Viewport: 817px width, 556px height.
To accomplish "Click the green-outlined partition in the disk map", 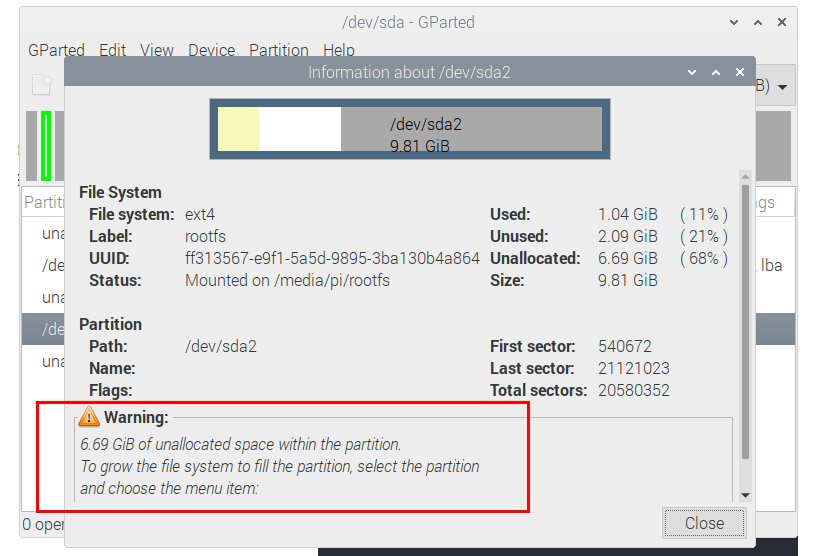I will pos(46,146).
